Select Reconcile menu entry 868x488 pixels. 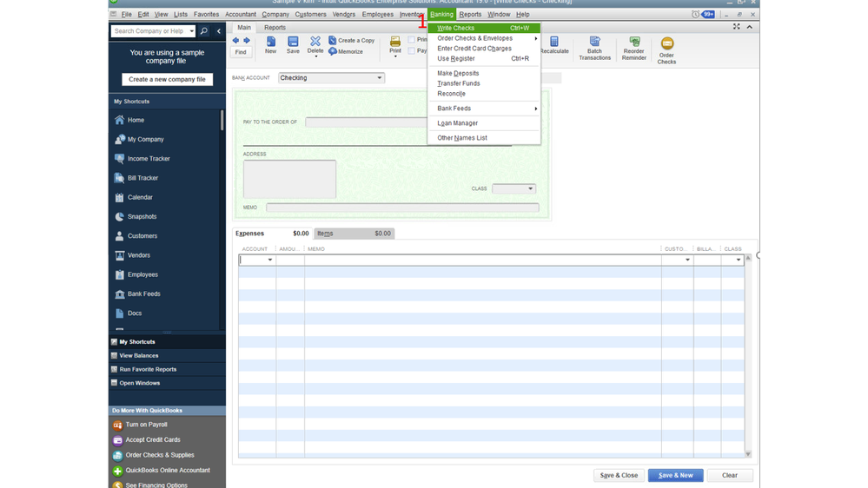click(484, 94)
